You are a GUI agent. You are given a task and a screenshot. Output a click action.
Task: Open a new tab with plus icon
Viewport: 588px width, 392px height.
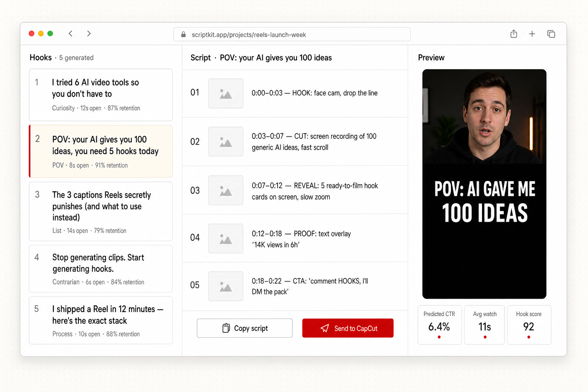pyautogui.click(x=532, y=34)
